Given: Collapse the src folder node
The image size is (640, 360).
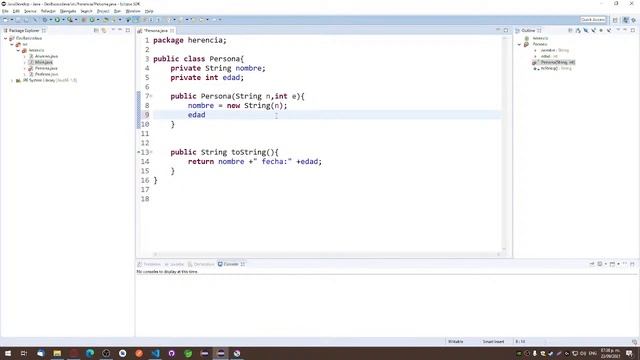Looking at the screenshot, I should coord(12,44).
